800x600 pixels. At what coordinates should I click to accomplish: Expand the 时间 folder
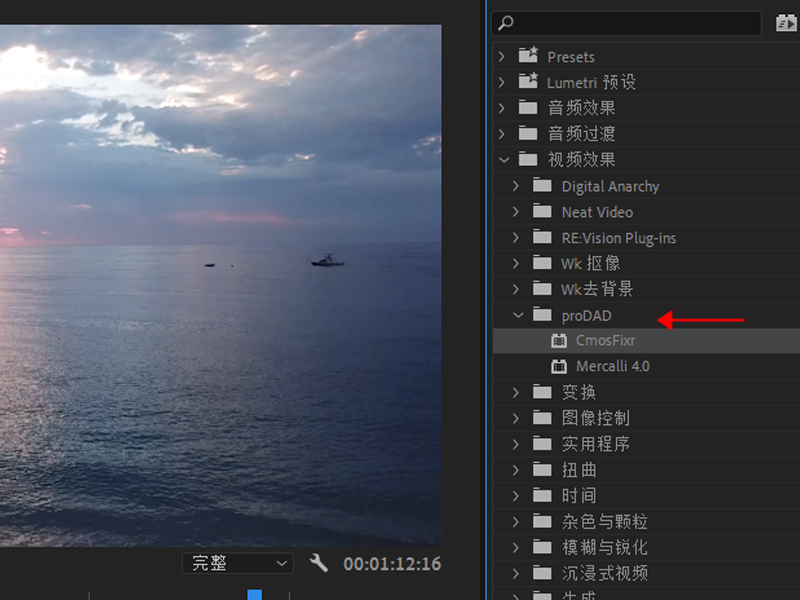pos(516,495)
